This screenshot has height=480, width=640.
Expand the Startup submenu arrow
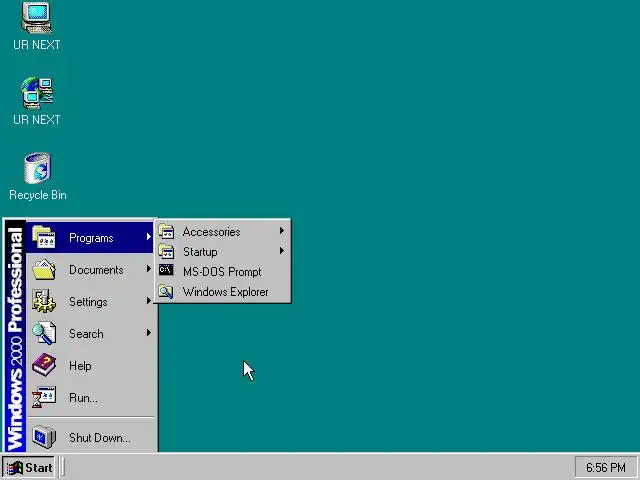pyautogui.click(x=282, y=251)
